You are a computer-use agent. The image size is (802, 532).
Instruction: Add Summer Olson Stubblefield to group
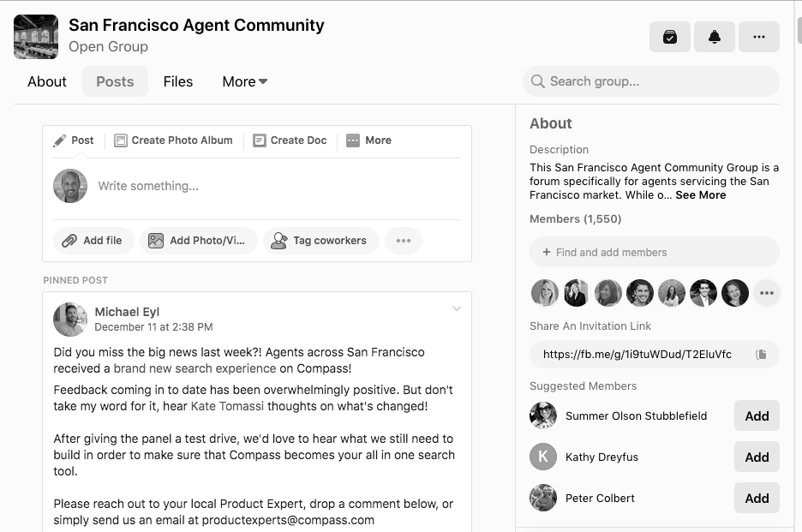[757, 415]
